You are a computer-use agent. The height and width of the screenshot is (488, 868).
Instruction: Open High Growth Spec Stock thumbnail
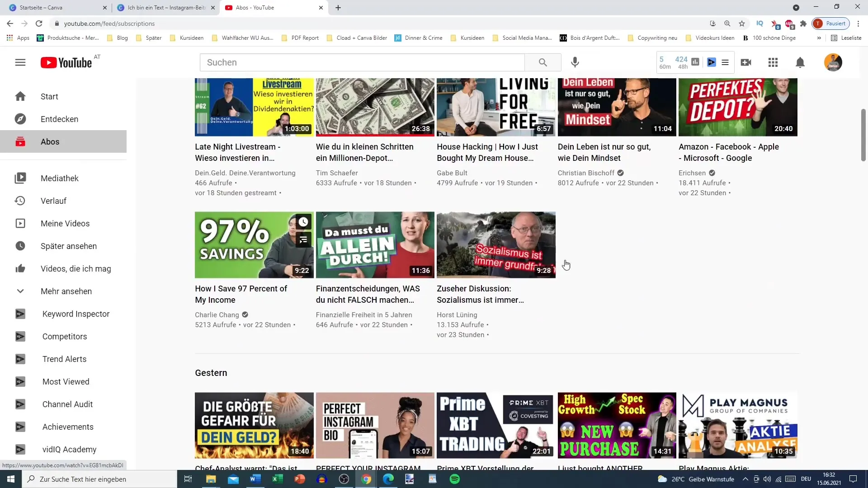pos(617,425)
